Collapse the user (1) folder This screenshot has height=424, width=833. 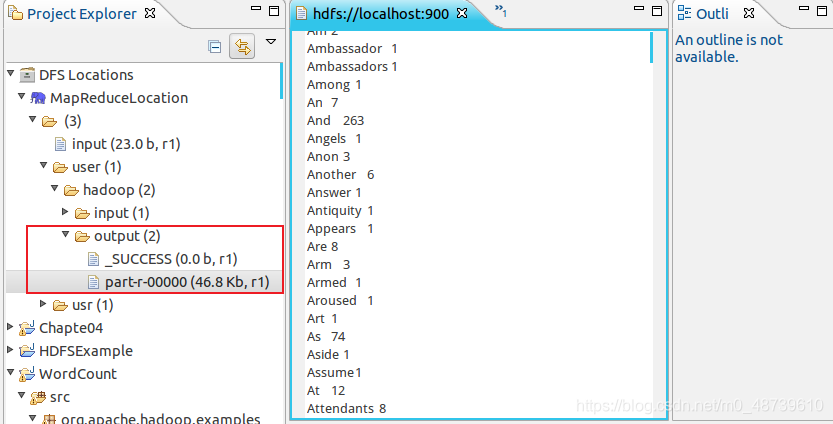[44, 165]
